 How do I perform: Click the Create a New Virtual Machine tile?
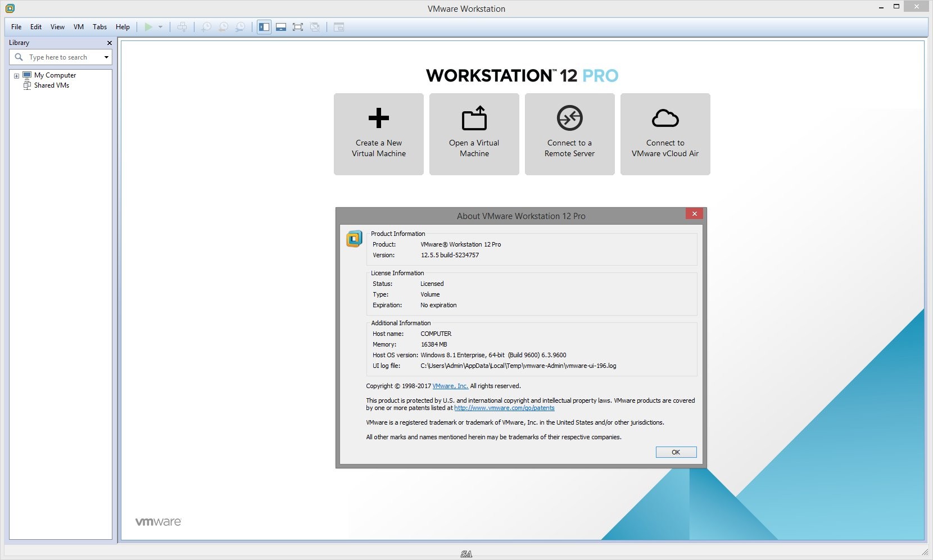(379, 134)
